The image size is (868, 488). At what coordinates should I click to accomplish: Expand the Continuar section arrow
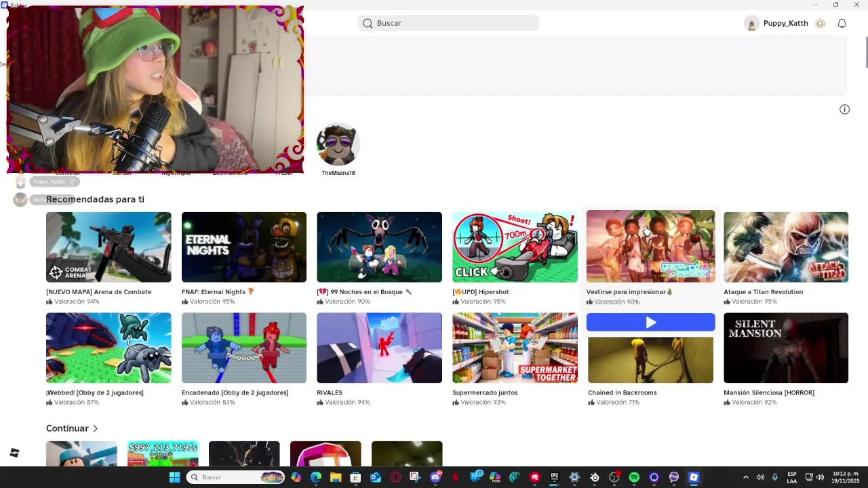coord(95,428)
